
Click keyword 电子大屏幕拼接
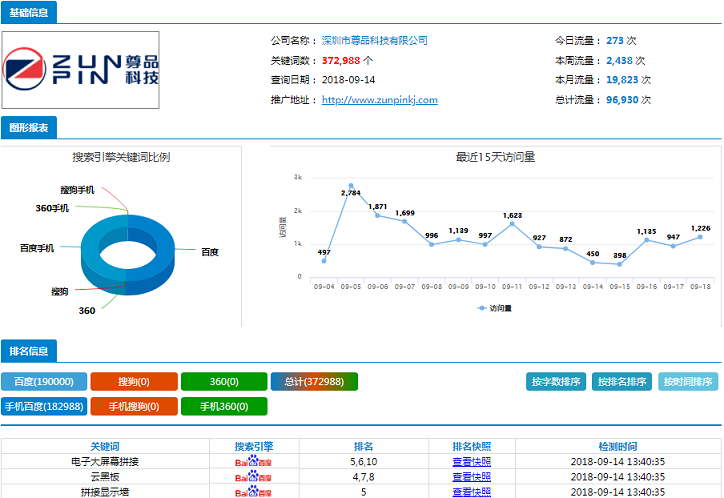[x=105, y=462]
